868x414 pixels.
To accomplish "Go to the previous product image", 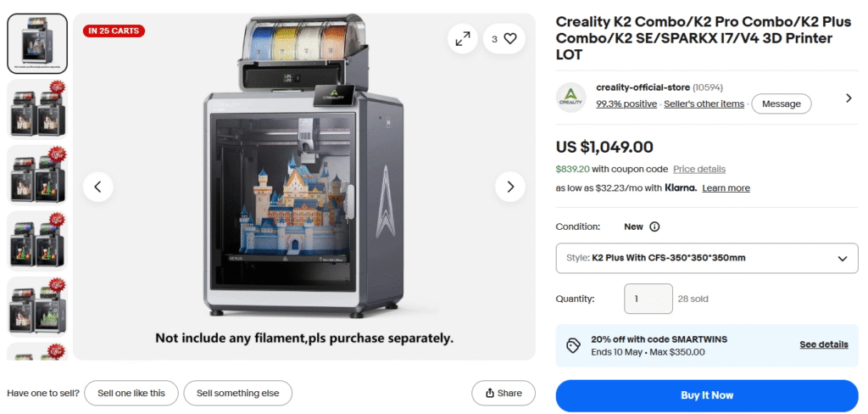I will 98,187.
